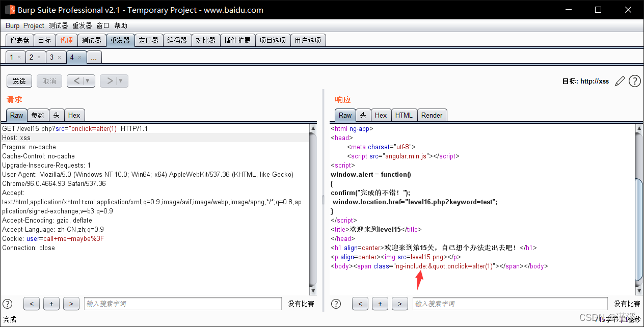Switch to the 仪表盘 tab
The width and height of the screenshot is (644, 327).
coord(20,40)
